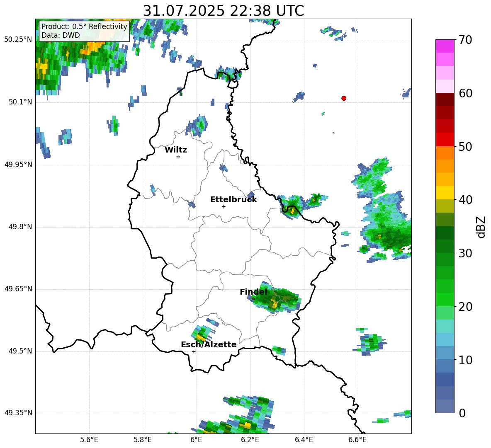Viewport: 491px width, 448px height.
Task: Click the Esch/Alzette city label
Action: click(x=209, y=344)
